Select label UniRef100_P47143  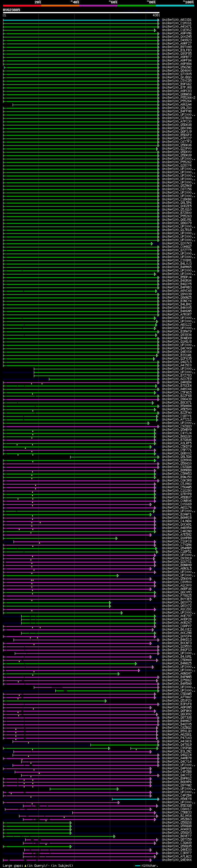pyautogui.click(x=177, y=738)
